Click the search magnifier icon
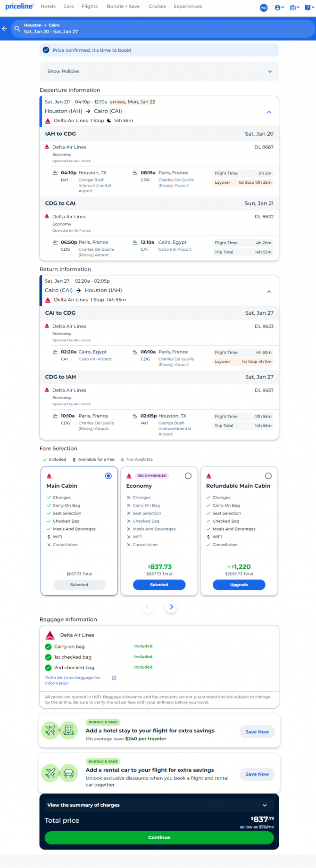The height and width of the screenshot is (868, 316). pyautogui.click(x=17, y=29)
